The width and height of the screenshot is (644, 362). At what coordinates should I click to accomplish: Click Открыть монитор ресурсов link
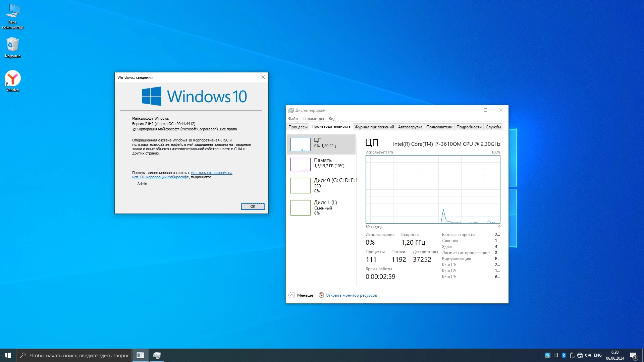click(351, 295)
